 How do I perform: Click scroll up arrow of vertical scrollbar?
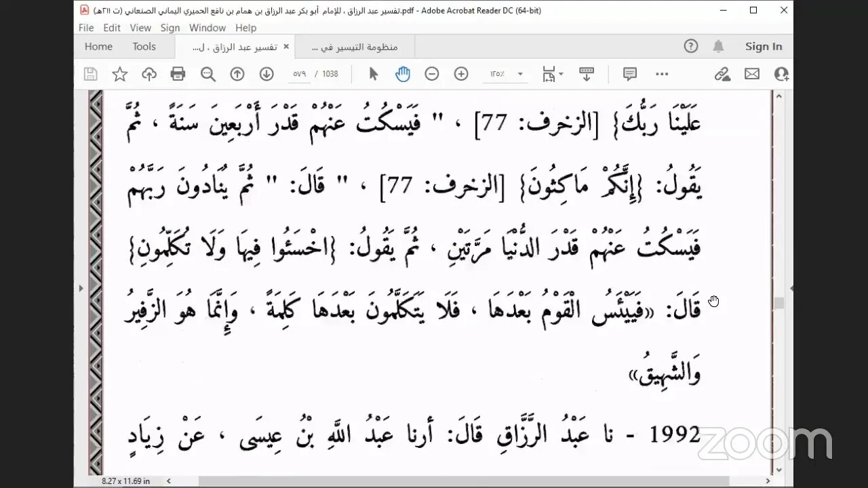(778, 96)
